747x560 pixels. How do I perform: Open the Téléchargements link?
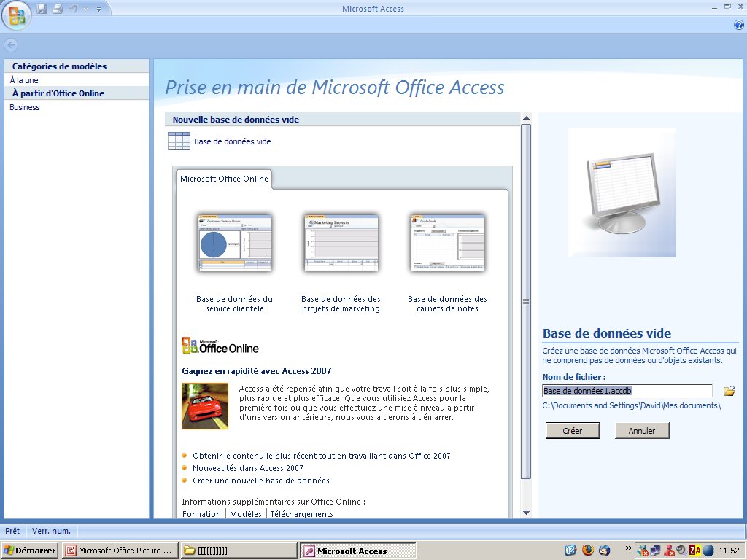301,514
